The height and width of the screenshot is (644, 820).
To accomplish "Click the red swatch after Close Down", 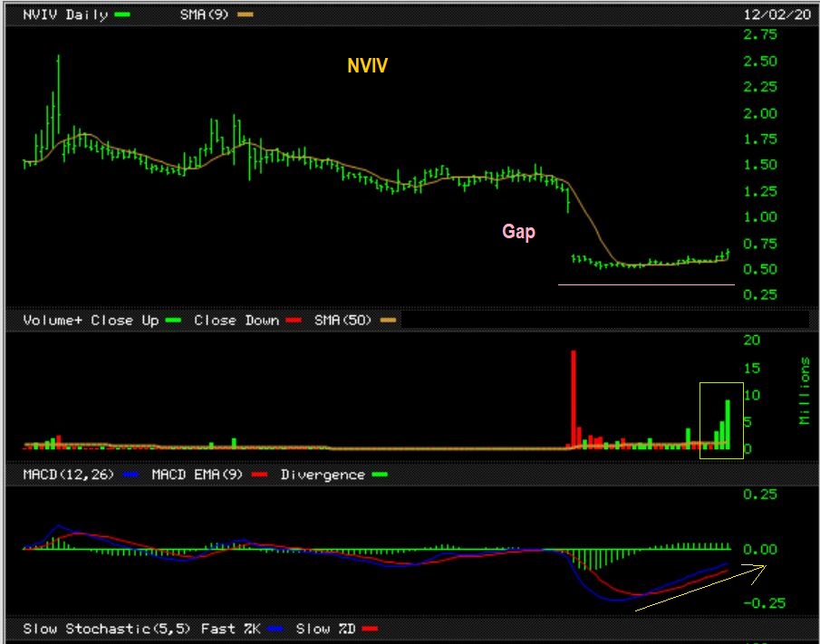I will click(294, 321).
